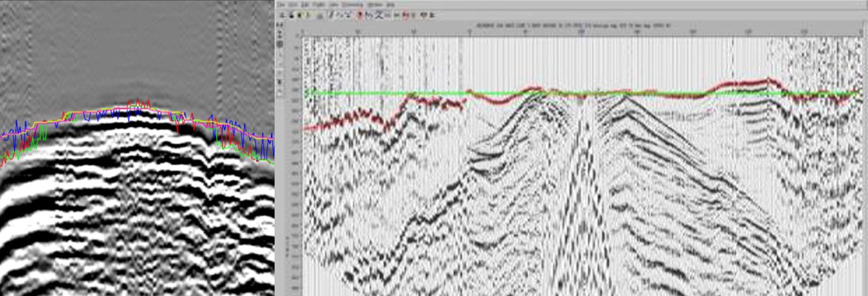The height and width of the screenshot is (296, 868).
Task: Click the first icon in the toolbar
Action: point(282,15)
